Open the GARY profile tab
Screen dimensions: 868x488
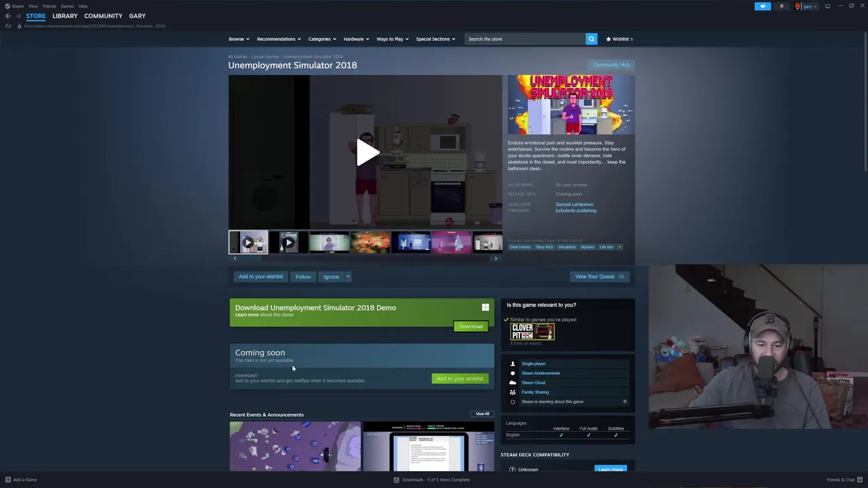pos(137,16)
